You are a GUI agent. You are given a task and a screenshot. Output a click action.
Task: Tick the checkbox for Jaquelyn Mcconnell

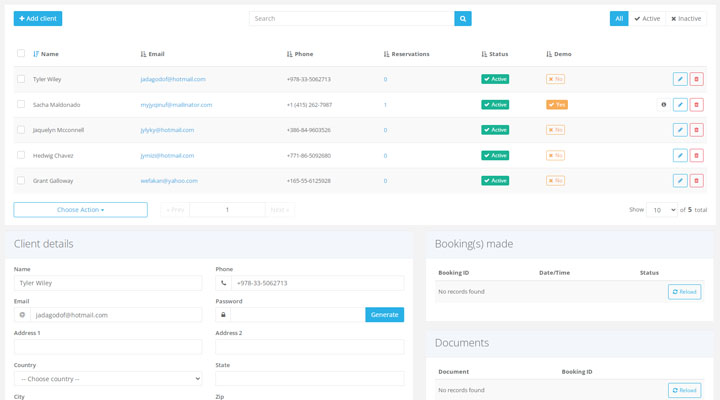(21, 130)
